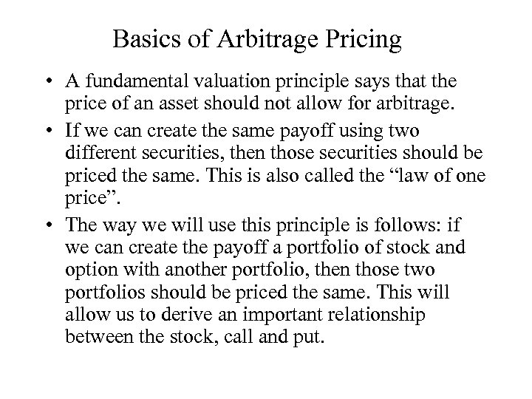Click the second bullet point marker
The image size is (532, 399).
[x=46, y=133]
